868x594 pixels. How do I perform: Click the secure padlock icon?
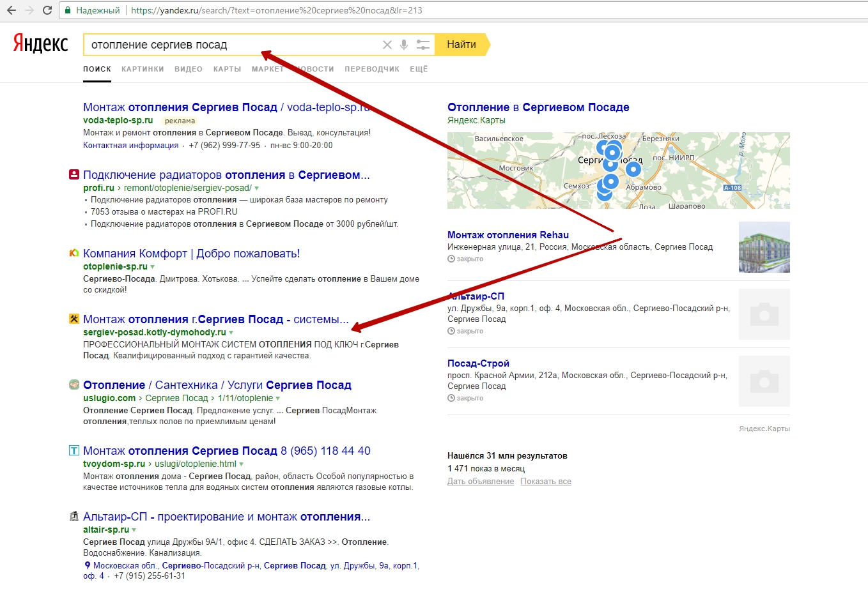[x=68, y=10]
